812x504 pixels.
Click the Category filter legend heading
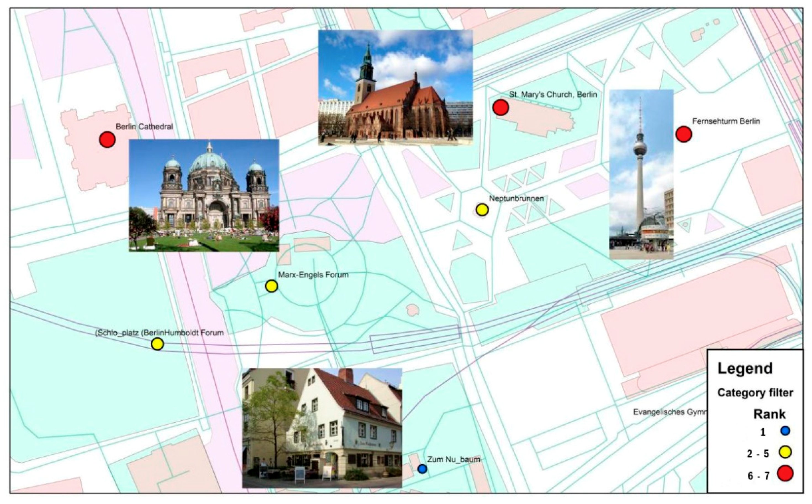755,393
